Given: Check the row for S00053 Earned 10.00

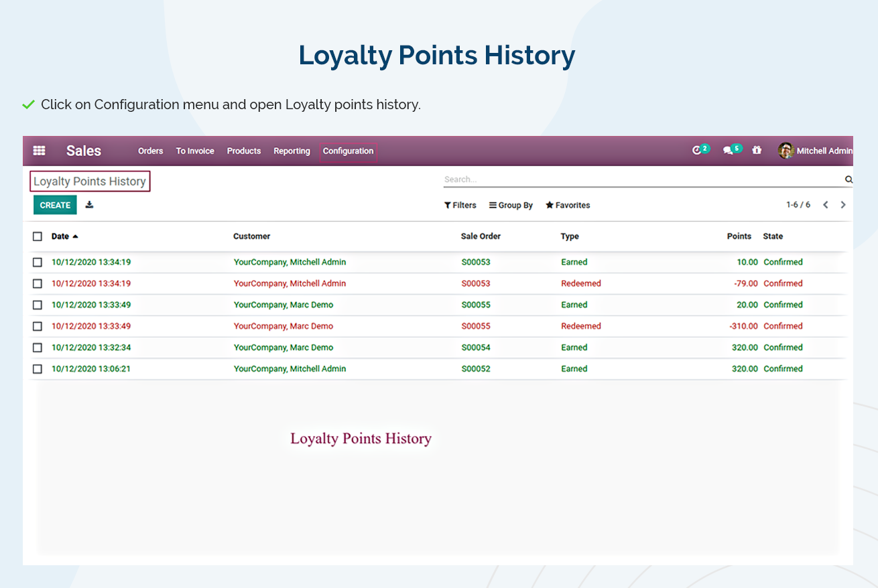Looking at the screenshot, I should (x=38, y=263).
